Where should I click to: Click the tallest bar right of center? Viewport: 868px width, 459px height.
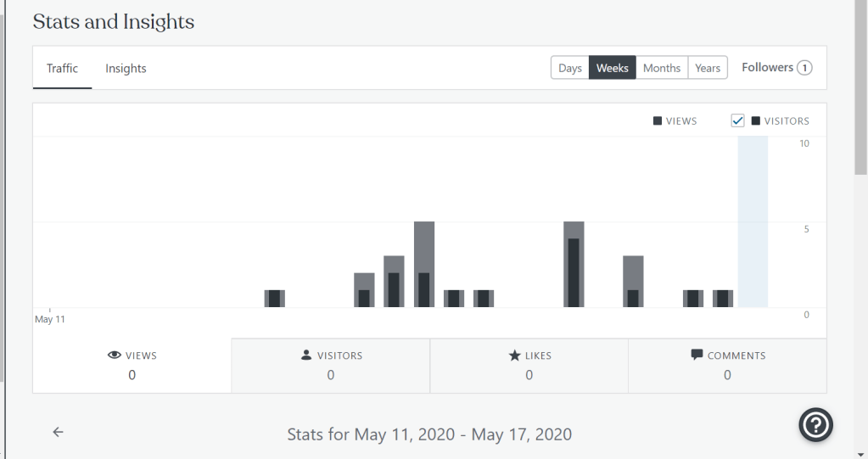tap(574, 264)
